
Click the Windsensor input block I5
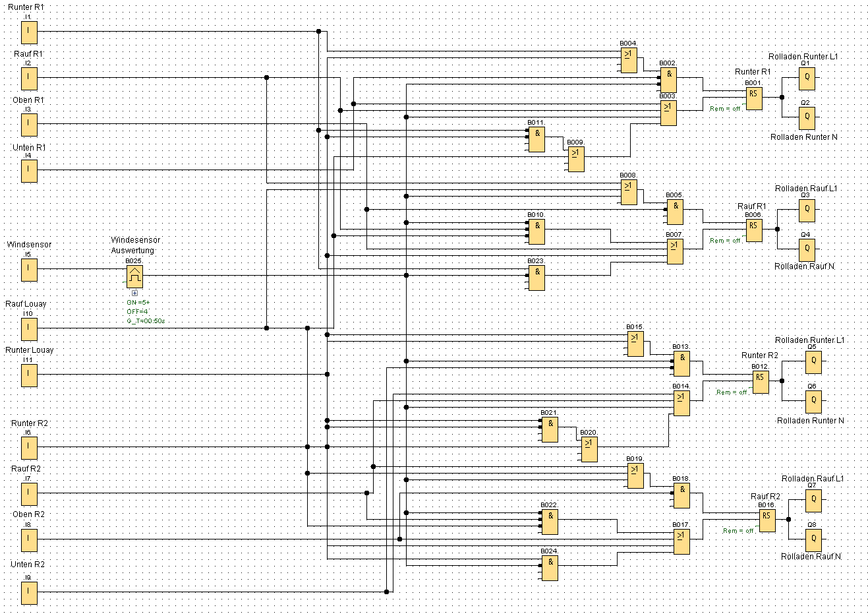[29, 269]
